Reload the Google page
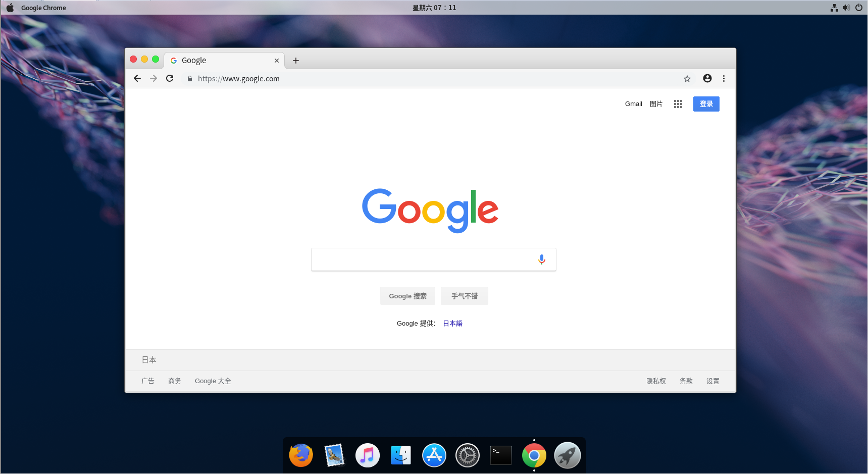868x474 pixels. coord(170,78)
